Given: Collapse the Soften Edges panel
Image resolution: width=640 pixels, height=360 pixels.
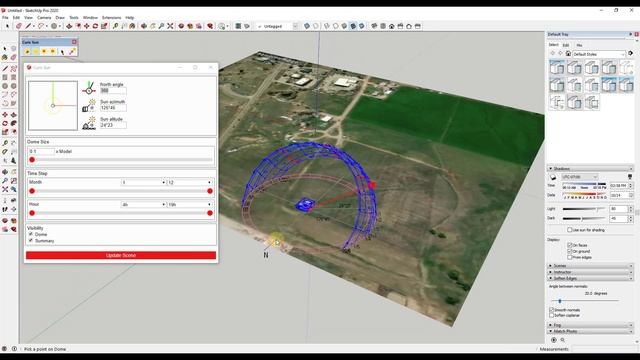Looking at the screenshot, I should click(x=590, y=278).
